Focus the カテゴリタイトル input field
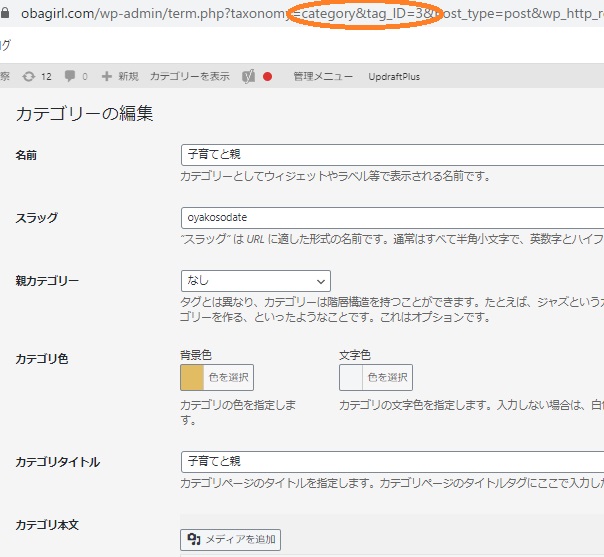This screenshot has width=604, height=557. pyautogui.click(x=392, y=462)
